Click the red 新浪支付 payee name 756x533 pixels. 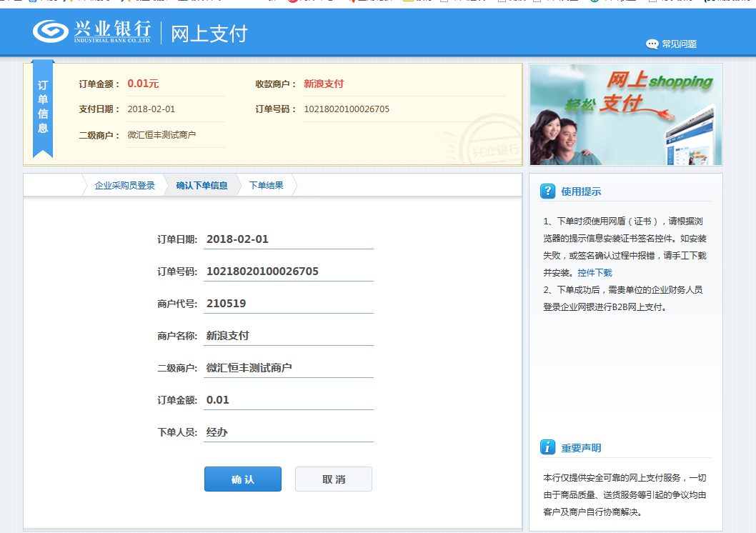point(324,84)
